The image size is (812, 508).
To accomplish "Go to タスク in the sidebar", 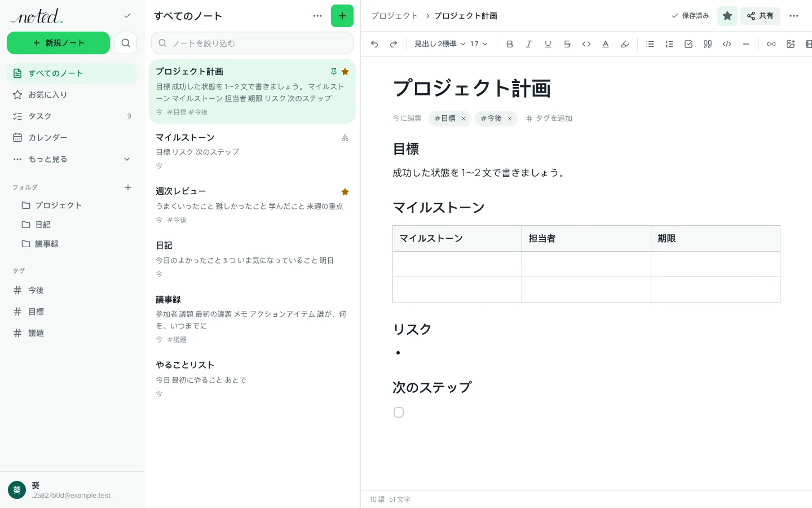I will (72, 116).
